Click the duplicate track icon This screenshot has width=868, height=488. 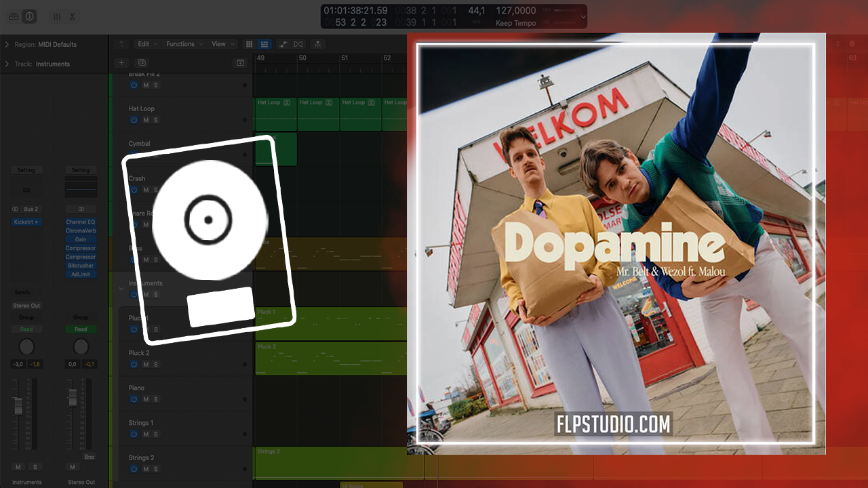click(x=142, y=62)
